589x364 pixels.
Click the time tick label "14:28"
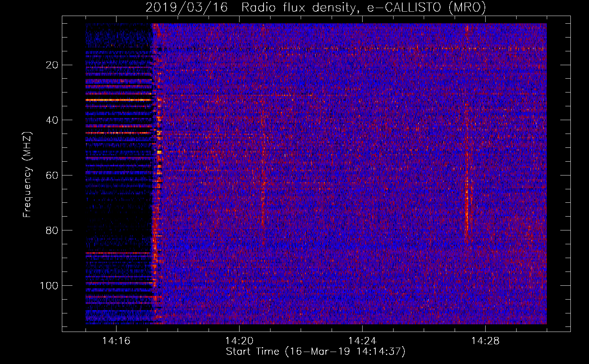[485, 341]
